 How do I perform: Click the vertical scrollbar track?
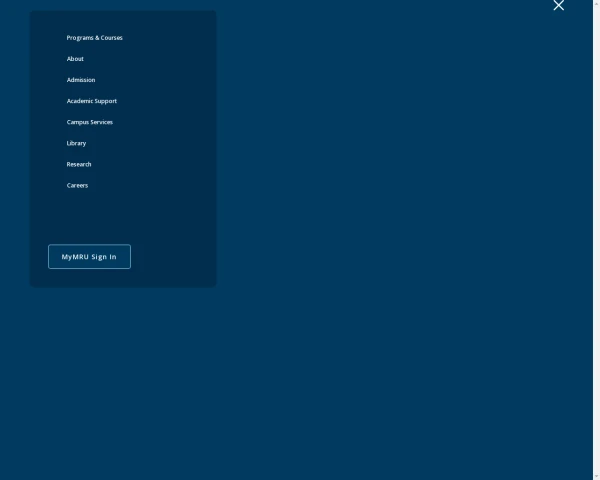(596, 240)
